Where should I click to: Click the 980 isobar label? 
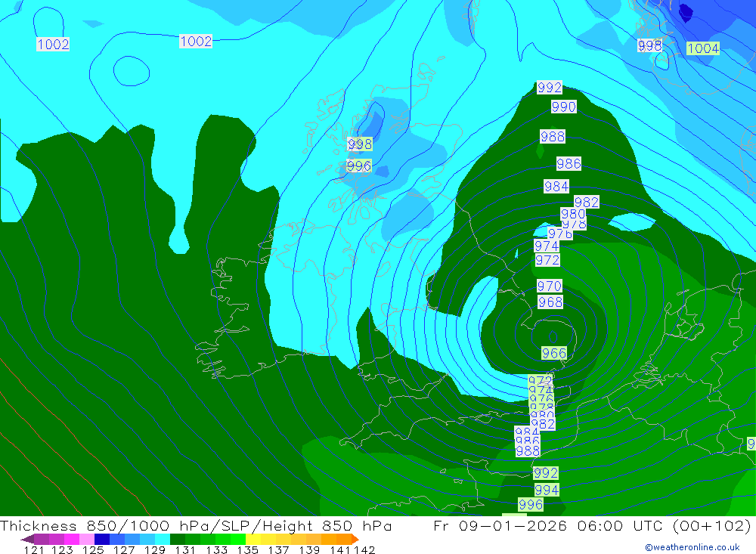[573, 213]
